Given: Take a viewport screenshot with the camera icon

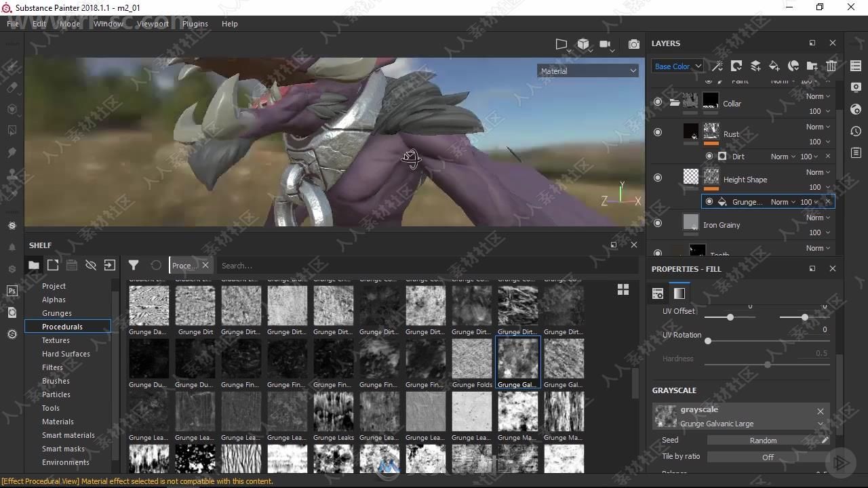Looking at the screenshot, I should coord(633,44).
